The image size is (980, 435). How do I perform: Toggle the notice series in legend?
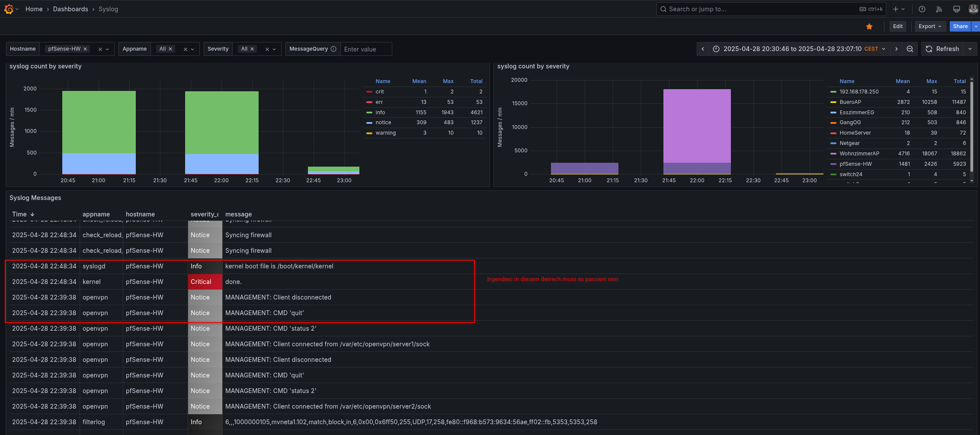(383, 122)
